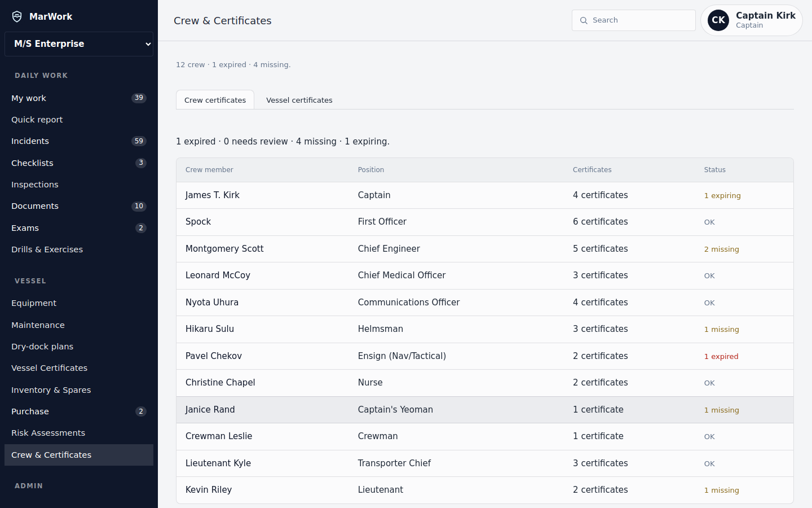The height and width of the screenshot is (508, 812).
Task: Open Vessel Certificates sidebar item
Action: coord(79,368)
